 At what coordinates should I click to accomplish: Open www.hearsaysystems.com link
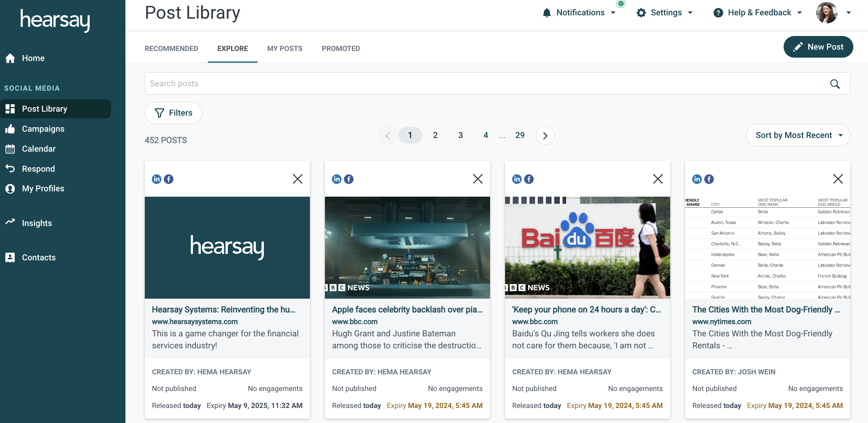[195, 322]
